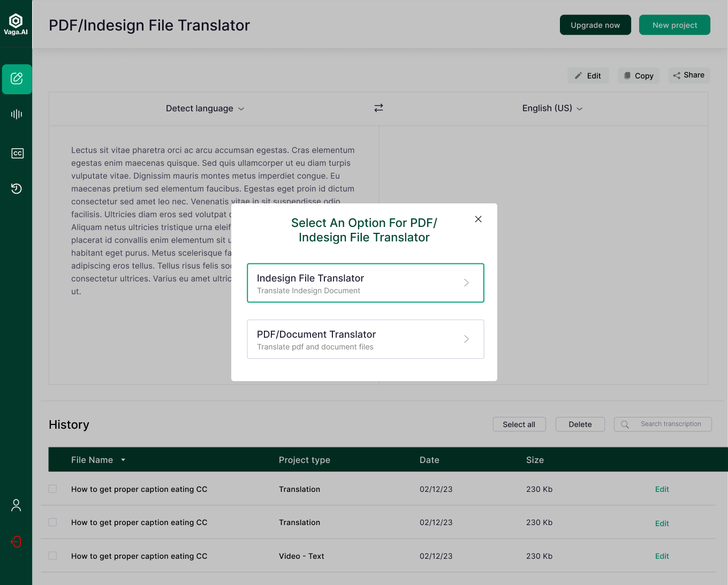Close the Select An Option dialog
The height and width of the screenshot is (585, 728).
[x=479, y=219]
